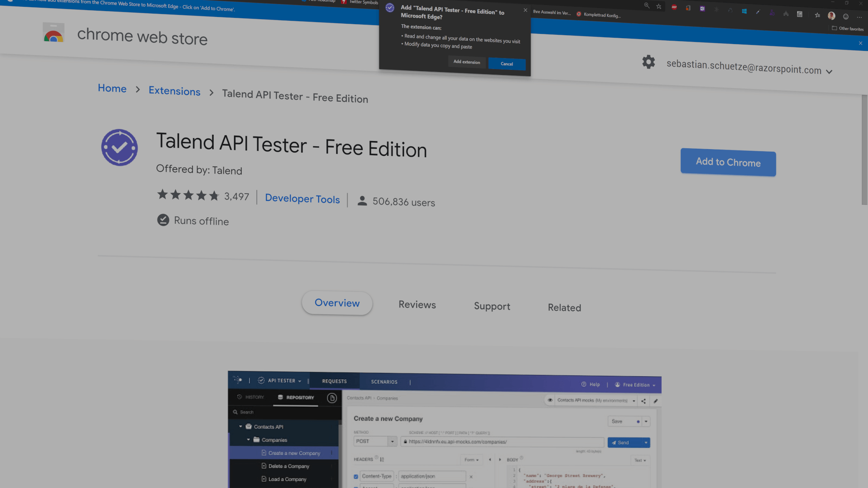The width and height of the screenshot is (868, 488).
Task: Dismiss the blue Edge notification banner
Action: click(860, 43)
